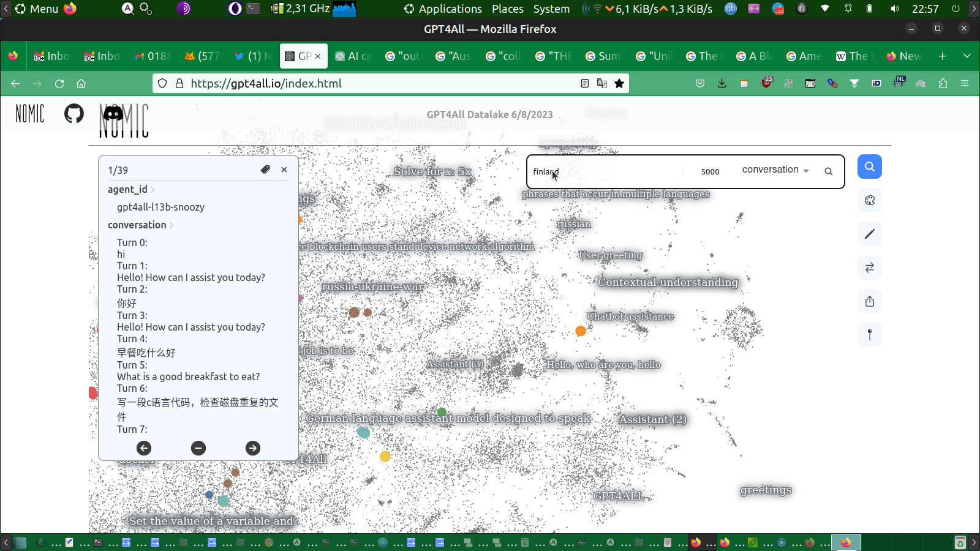The image size is (980, 551).
Task: Toggle the bookmark star in address bar
Action: pos(619,83)
